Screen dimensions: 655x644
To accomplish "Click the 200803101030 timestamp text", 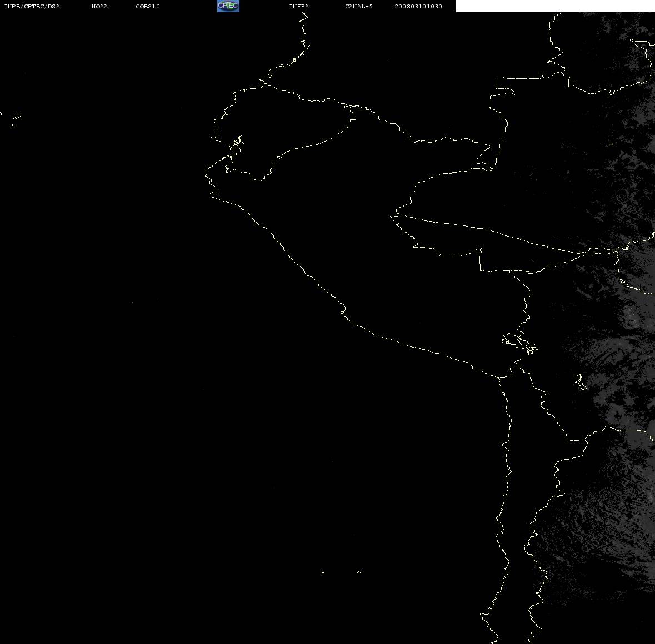I will (418, 6).
